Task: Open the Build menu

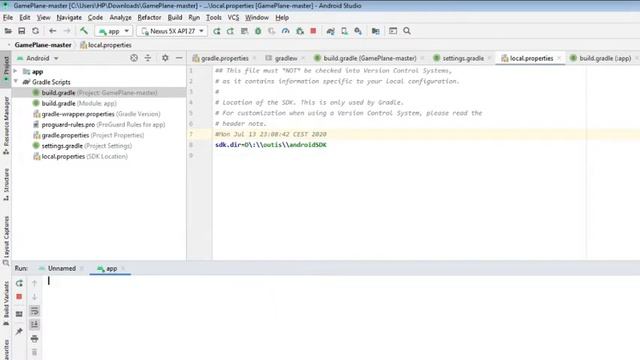Action: coord(175,18)
